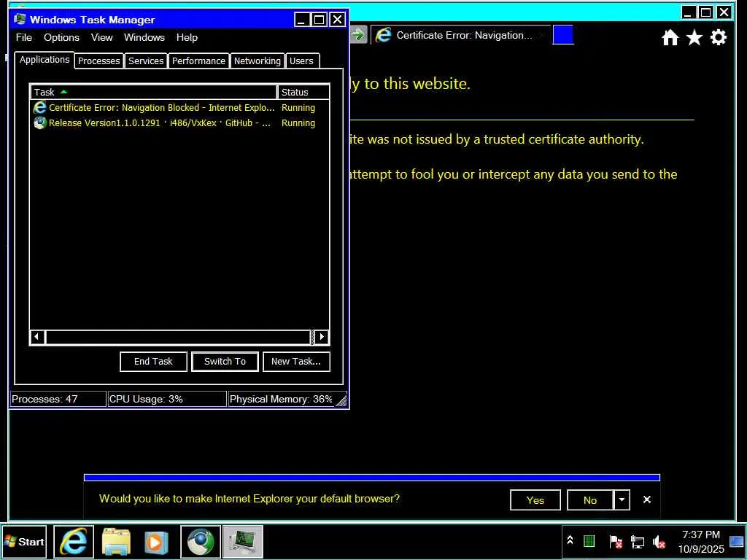Open the Start menu

24,542
